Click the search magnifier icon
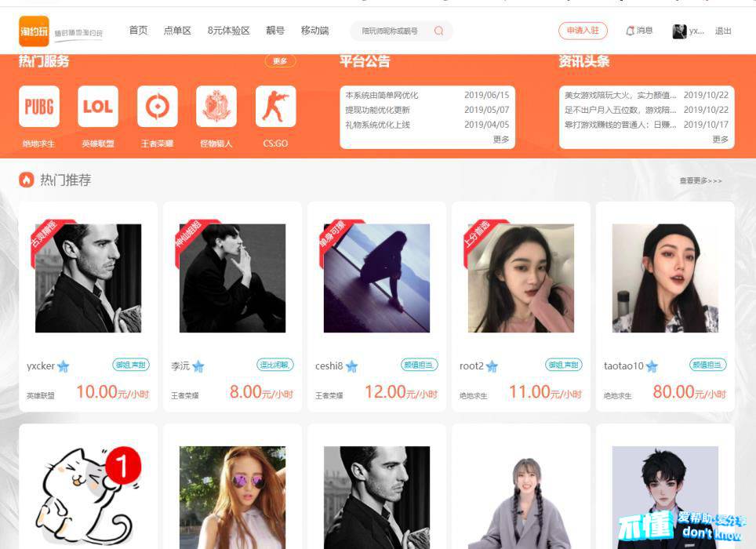The width and height of the screenshot is (756, 549). click(438, 31)
